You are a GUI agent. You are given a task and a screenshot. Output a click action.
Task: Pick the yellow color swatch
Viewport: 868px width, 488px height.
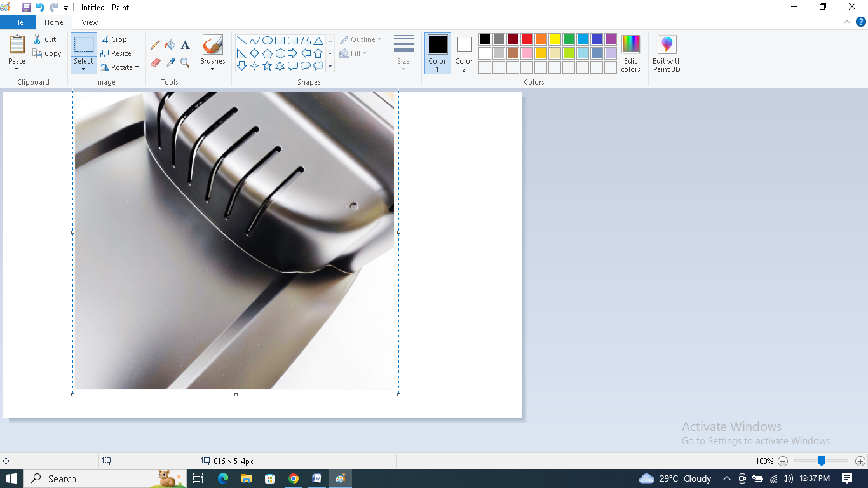click(x=555, y=39)
